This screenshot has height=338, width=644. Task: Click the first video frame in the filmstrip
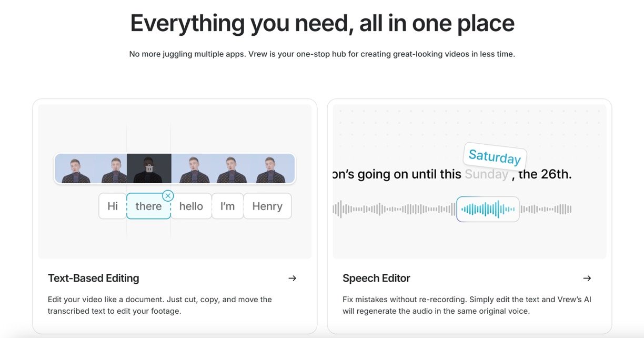(75, 168)
